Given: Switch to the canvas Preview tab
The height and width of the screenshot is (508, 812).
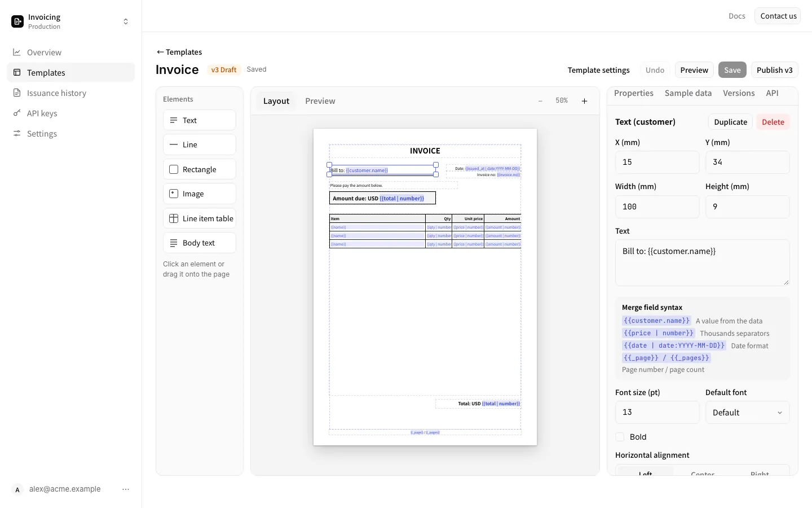Looking at the screenshot, I should [320, 101].
